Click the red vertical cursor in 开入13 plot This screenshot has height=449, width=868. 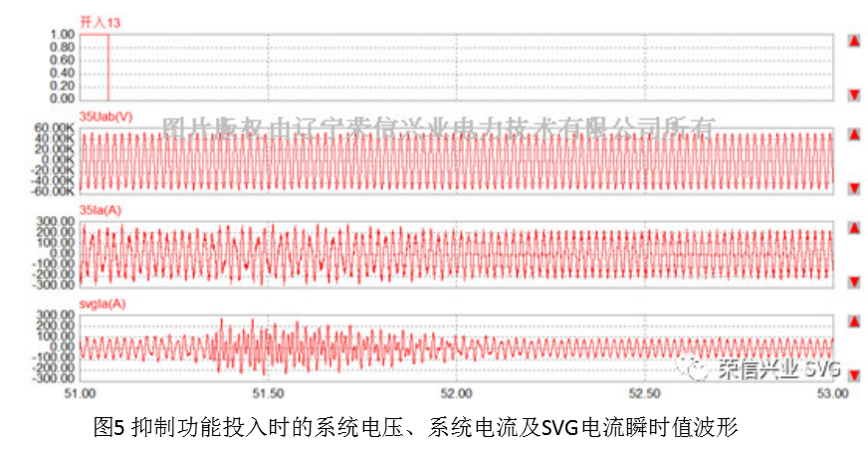tap(108, 66)
